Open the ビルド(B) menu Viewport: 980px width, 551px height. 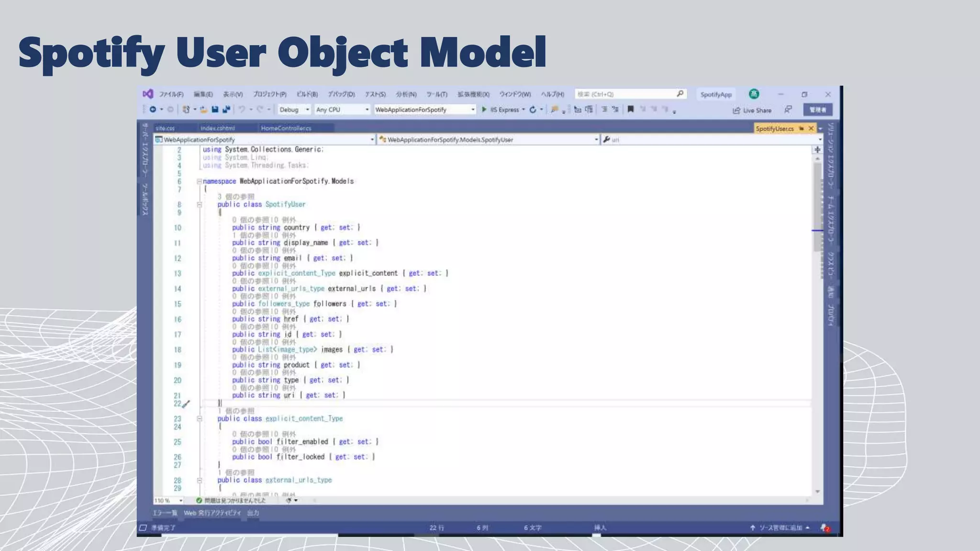(307, 94)
